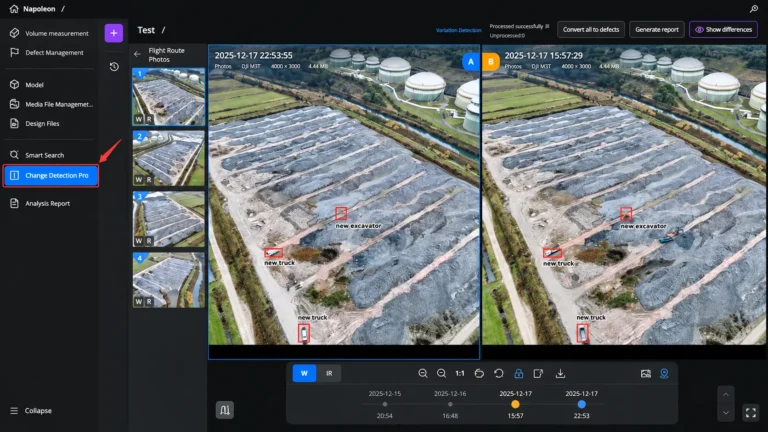Click Variation Detection link
The height and width of the screenshot is (432, 768).
point(458,30)
